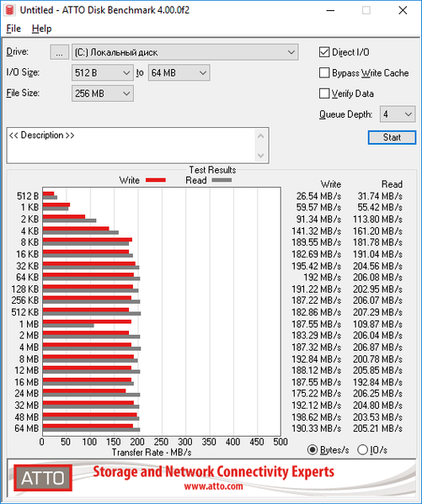Image resolution: width=422 pixels, height=504 pixels.
Task: Click the red Write legend swatch
Action: pyautogui.click(x=156, y=180)
